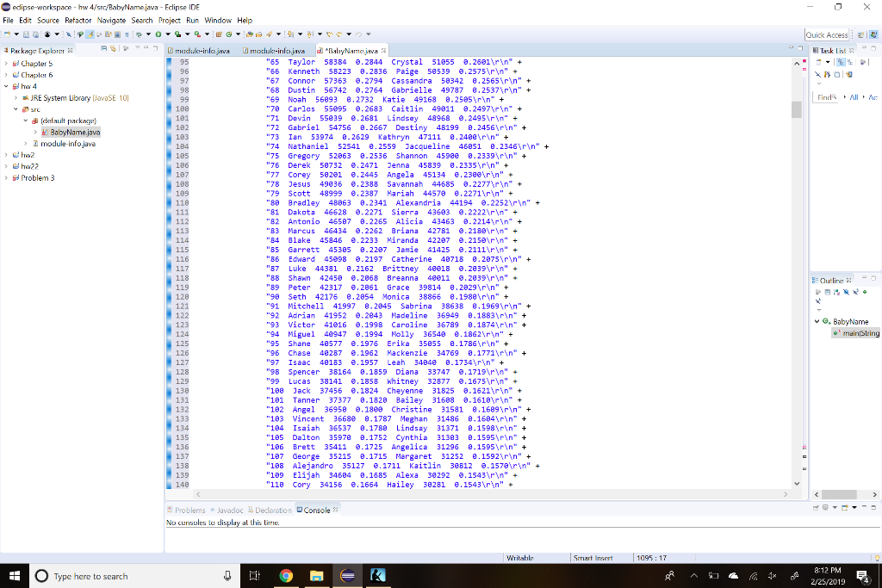Run the BabyName program with the Run icon
Viewport: 882px width, 588px height.
tap(158, 34)
